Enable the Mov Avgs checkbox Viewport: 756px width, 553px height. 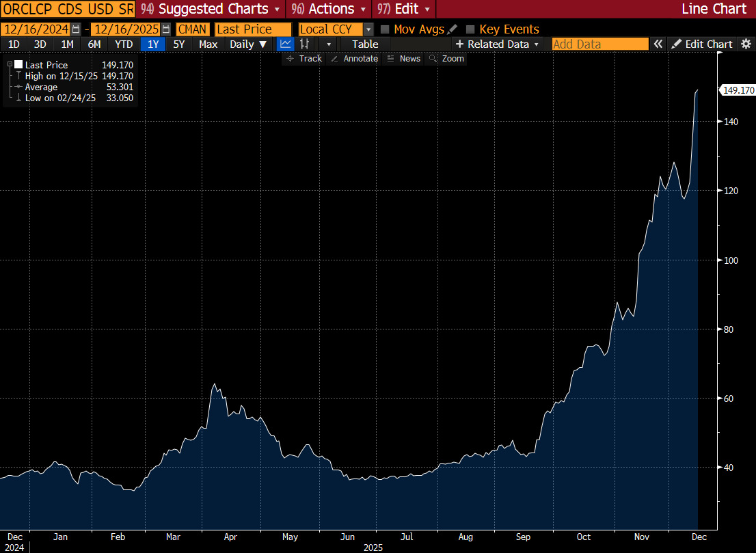point(385,29)
